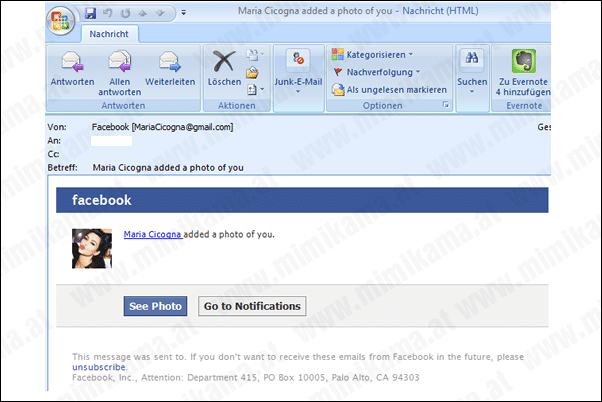
Task: Click the create rule icon above the folder icon
Action: point(254,55)
